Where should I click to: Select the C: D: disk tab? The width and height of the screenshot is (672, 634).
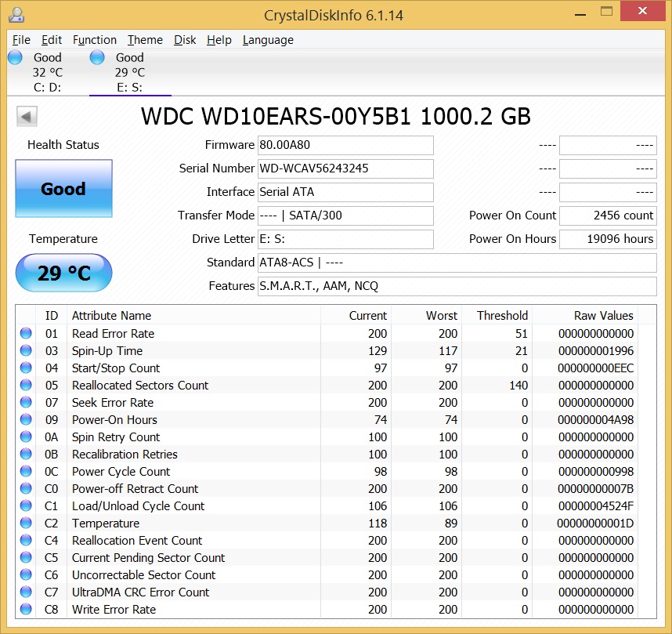[x=47, y=72]
